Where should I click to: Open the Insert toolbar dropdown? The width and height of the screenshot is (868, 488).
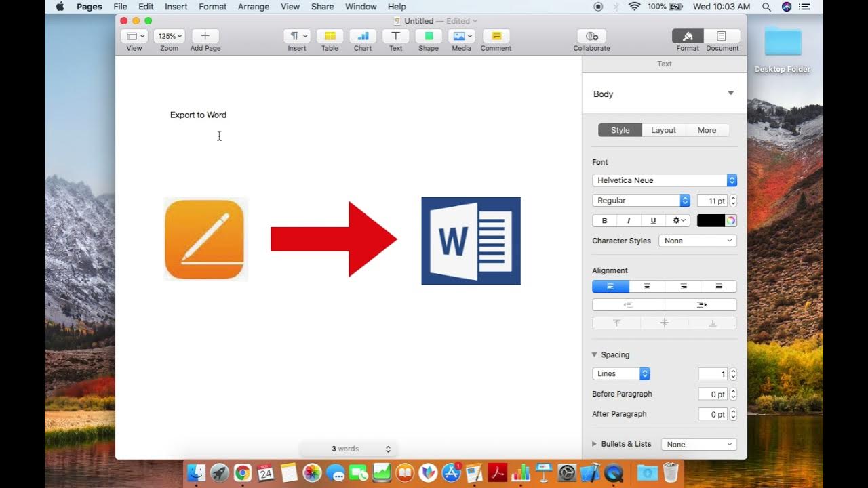(297, 36)
